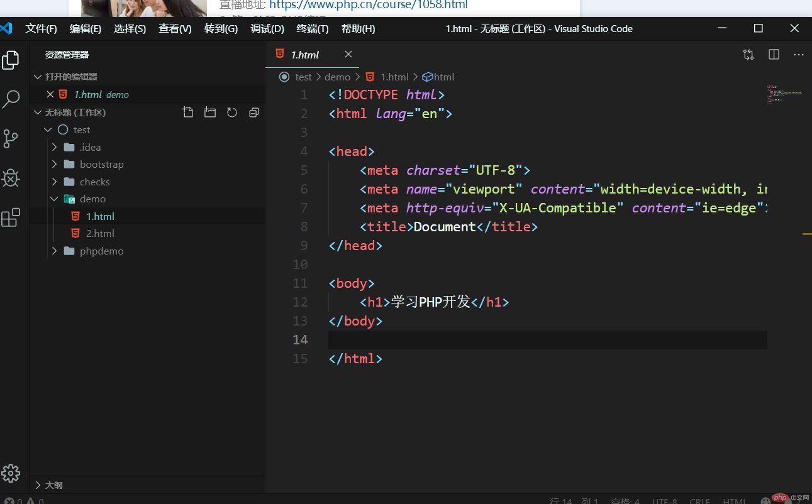
Task: Click the html breadcrumb symbol
Action: 444,77
